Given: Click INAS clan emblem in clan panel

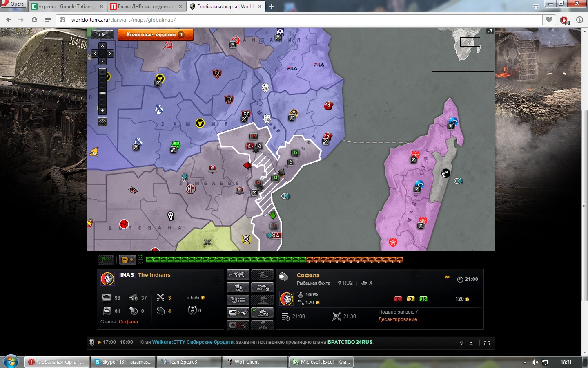Looking at the screenshot, I should click(x=107, y=279).
